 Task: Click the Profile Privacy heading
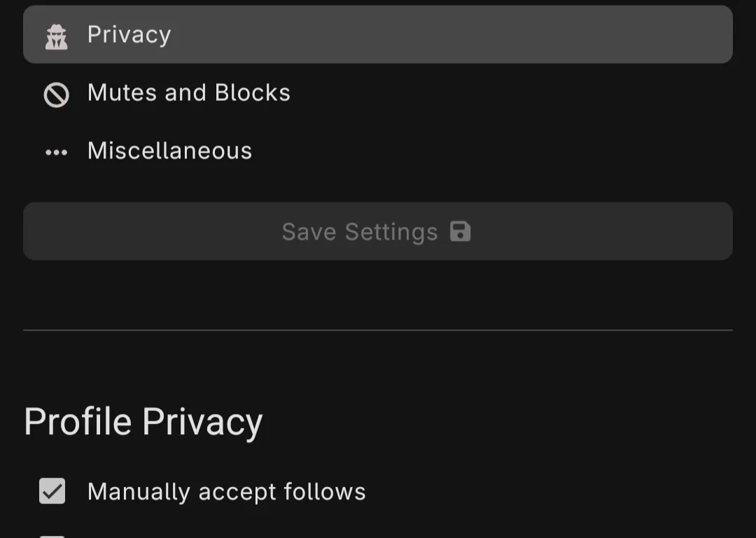point(143,422)
